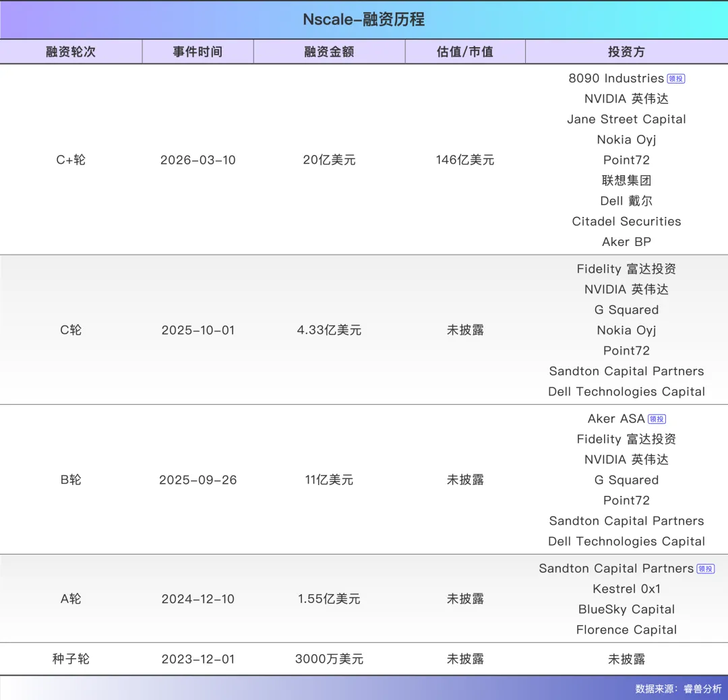This screenshot has height=700, width=728.
Task: Select investor 8090 Industries
Action: [x=616, y=78]
